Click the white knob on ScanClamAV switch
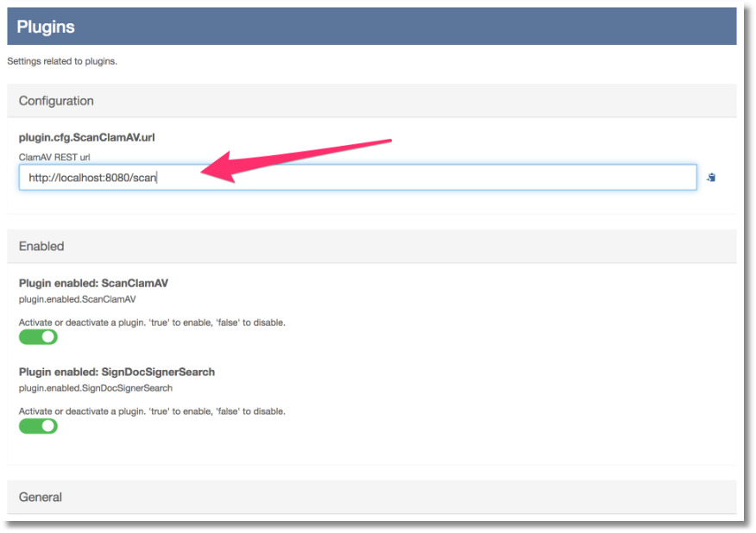 point(48,337)
